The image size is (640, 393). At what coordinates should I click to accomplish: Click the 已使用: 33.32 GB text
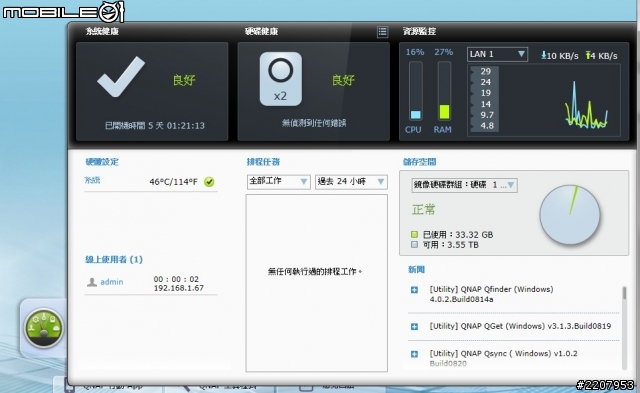458,235
